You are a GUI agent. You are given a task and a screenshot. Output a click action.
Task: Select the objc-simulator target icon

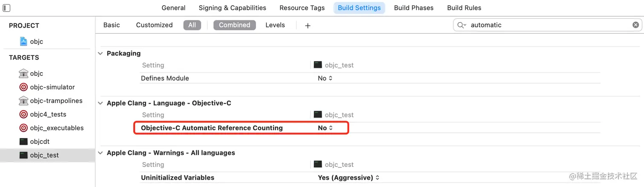pyautogui.click(x=23, y=87)
